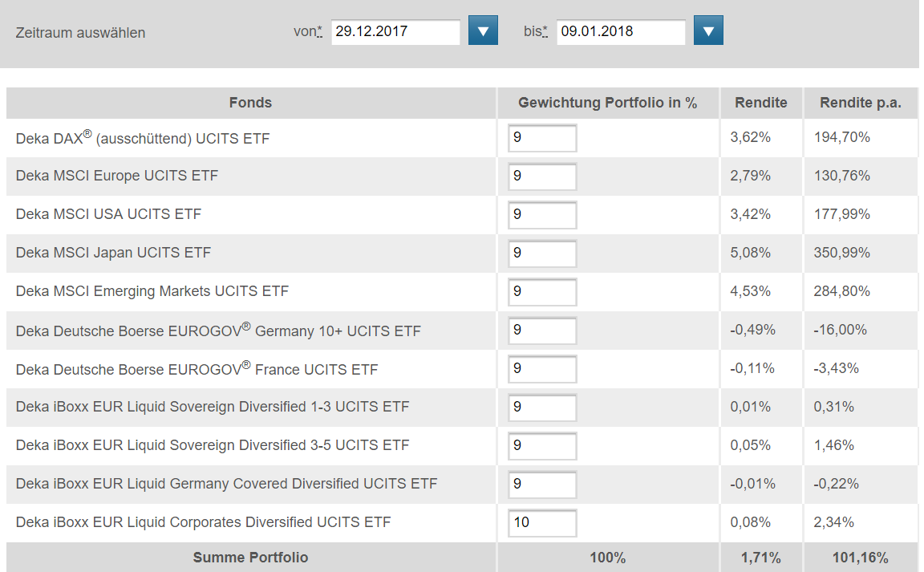This screenshot has height=572, width=924.
Task: Open the 'bis' date picker dropdown
Action: [708, 32]
